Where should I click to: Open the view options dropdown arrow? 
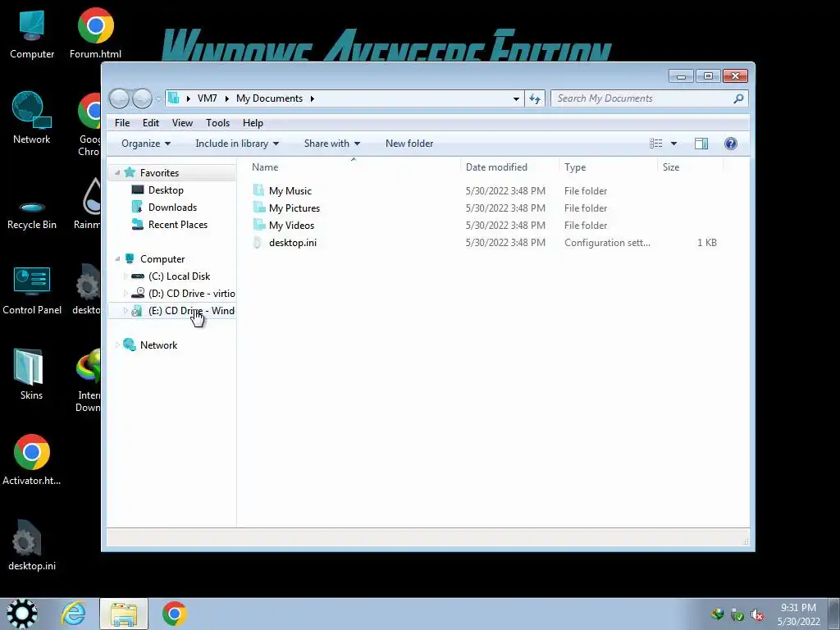pos(674,144)
